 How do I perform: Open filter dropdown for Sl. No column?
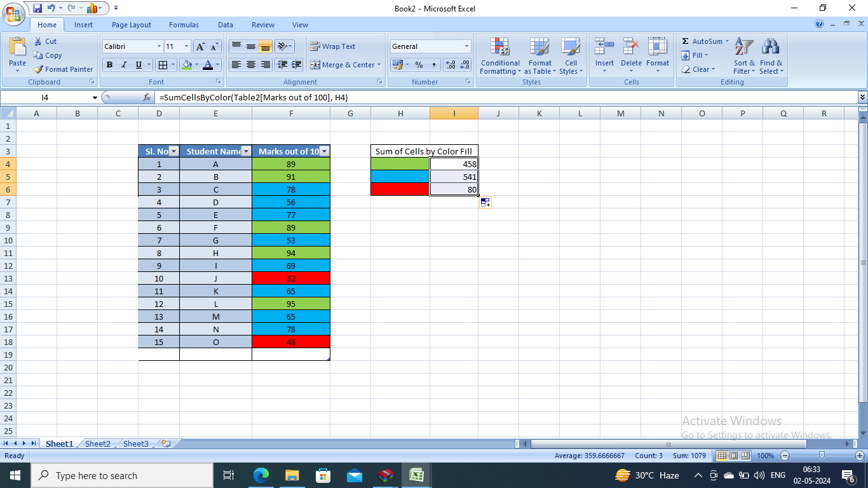pos(173,151)
